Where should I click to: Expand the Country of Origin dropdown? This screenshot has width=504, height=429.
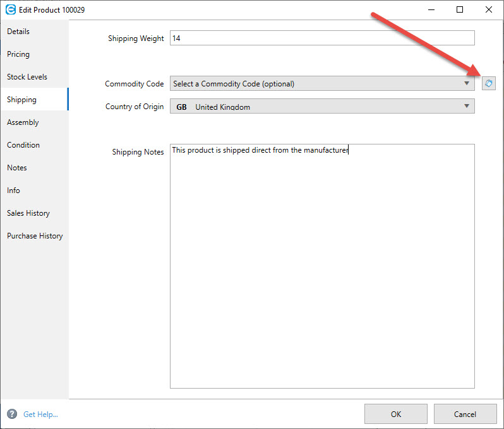322,107
